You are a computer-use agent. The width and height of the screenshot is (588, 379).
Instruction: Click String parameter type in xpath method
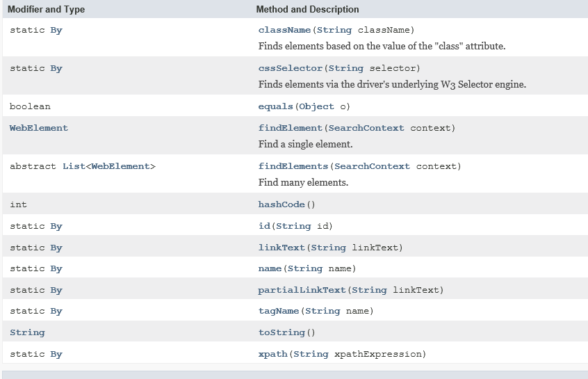pos(311,354)
